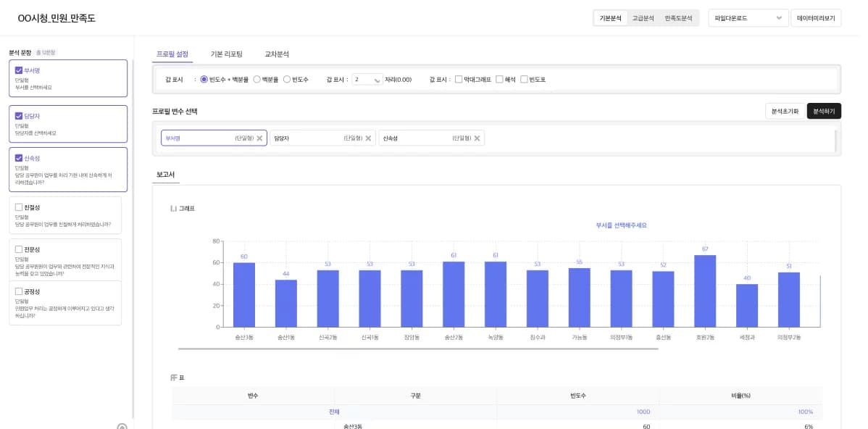868x429 pixels.
Task: Open the 기본 리포팅 tab
Action: 226,54
